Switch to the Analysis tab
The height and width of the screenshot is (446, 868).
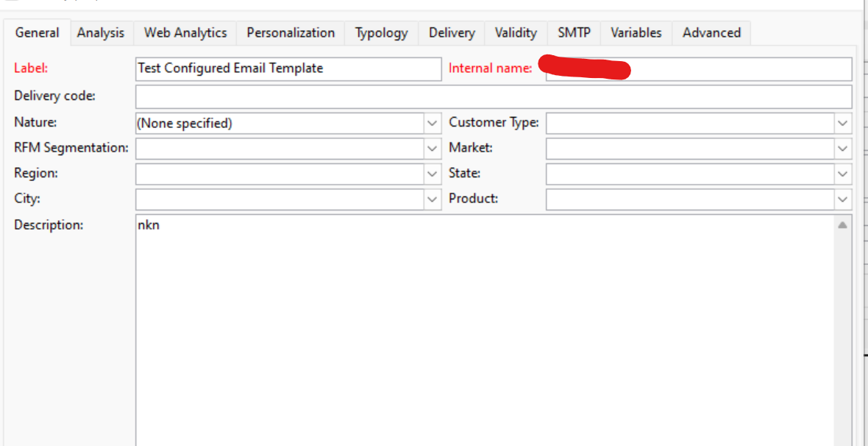point(101,33)
